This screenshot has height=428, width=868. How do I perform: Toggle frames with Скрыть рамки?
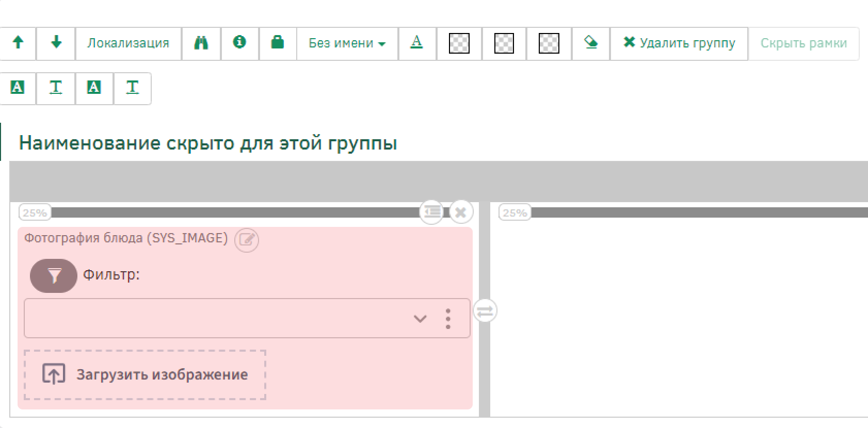(803, 43)
